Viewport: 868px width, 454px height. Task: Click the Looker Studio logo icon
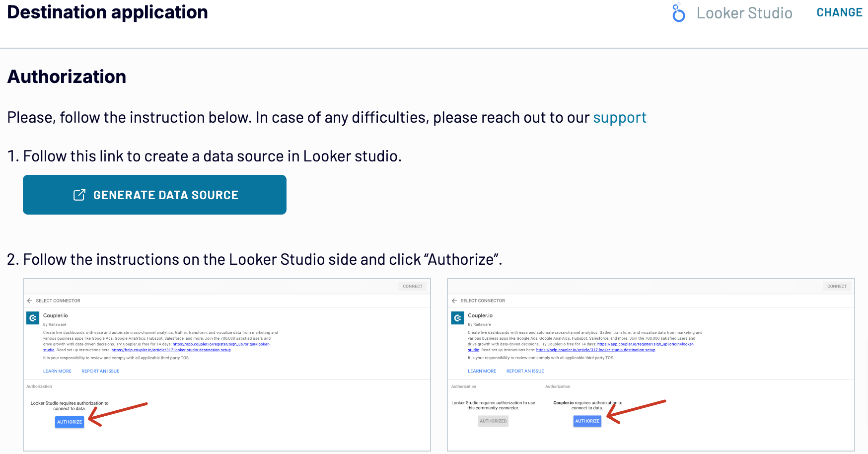[678, 13]
